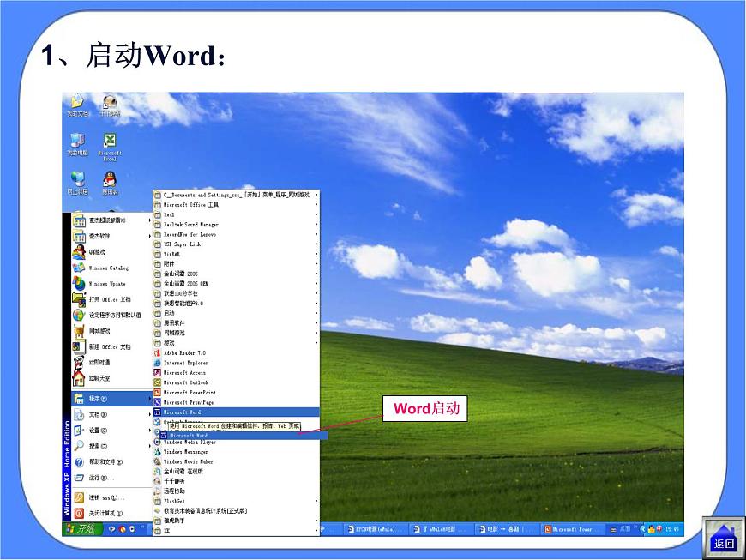The height and width of the screenshot is (560, 746).
Task: Select 程序(P) in the Start menu
Action: (x=111, y=399)
